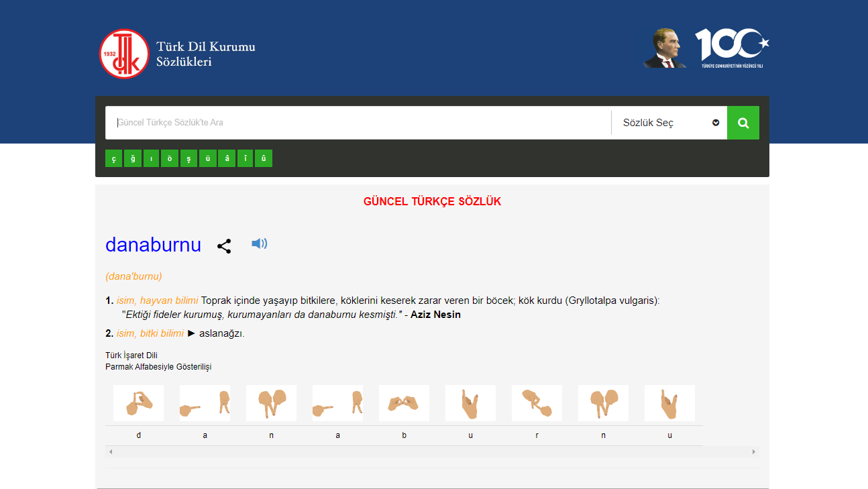Click the first letter u sign image
Screen dimensions: 868x489
point(470,402)
